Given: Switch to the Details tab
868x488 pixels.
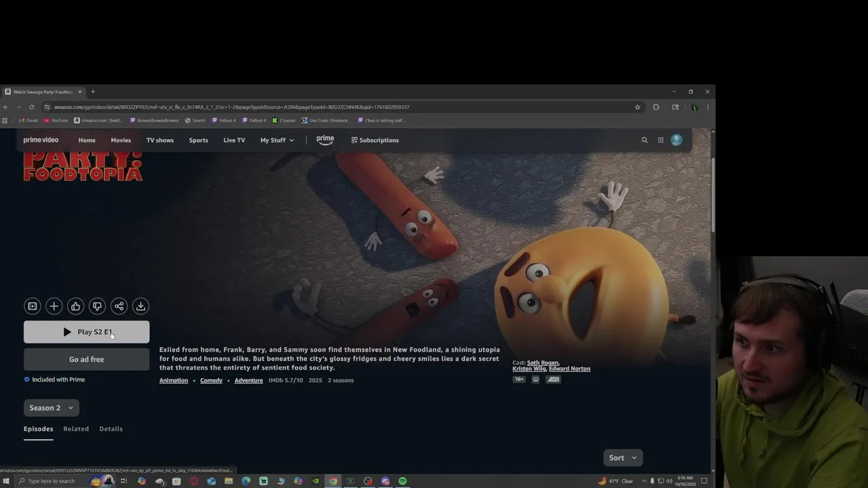Looking at the screenshot, I should point(111,429).
